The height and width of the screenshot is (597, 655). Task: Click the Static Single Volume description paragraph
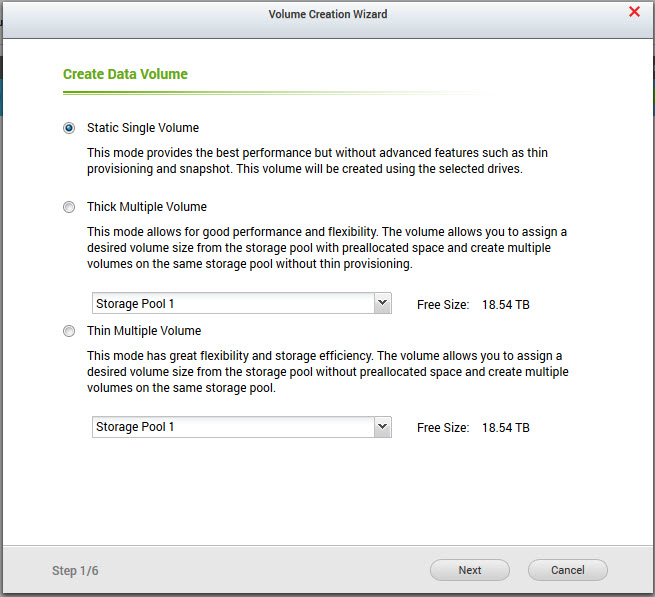click(317, 160)
